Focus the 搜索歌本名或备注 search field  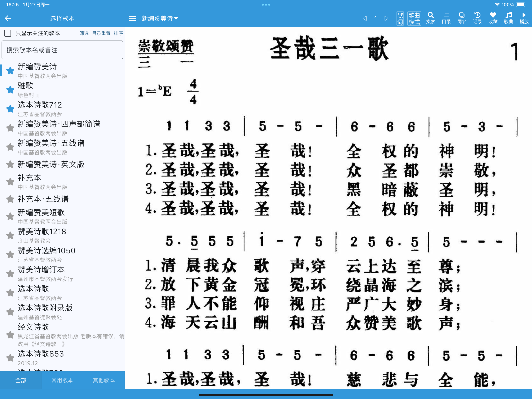(62, 50)
